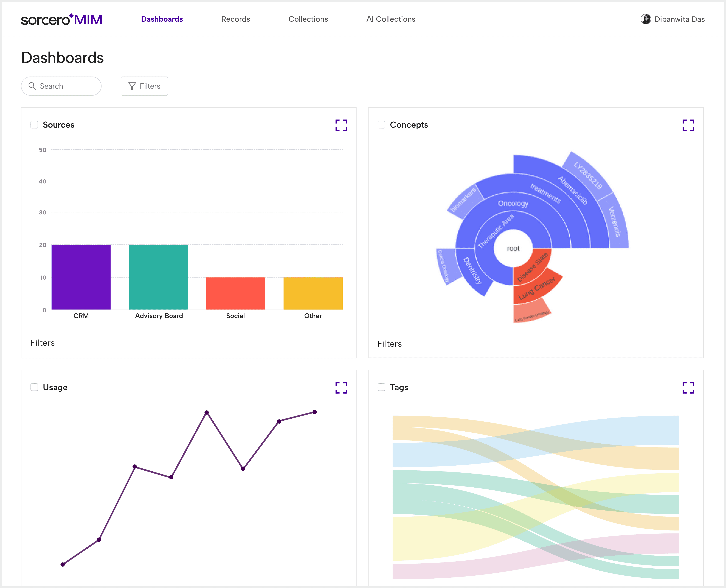726x588 pixels.
Task: Select the purple CRM bar
Action: (x=81, y=277)
